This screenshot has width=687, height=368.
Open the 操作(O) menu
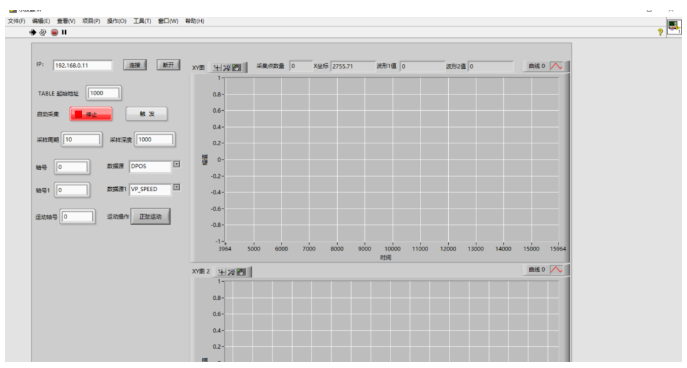117,21
